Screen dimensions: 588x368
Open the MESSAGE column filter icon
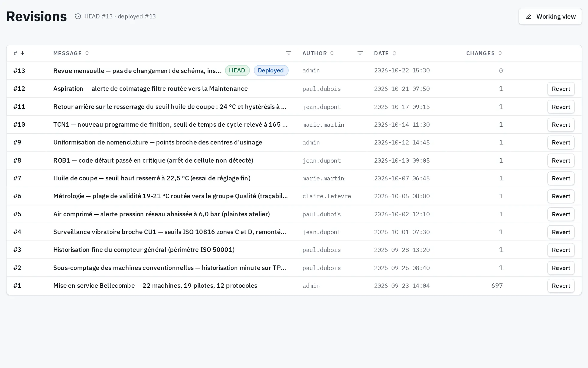click(x=289, y=53)
